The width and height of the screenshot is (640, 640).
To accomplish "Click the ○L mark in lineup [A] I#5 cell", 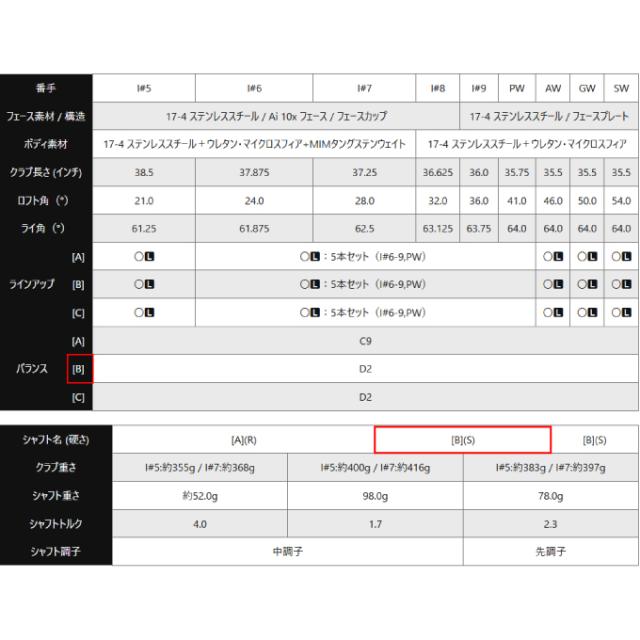I will [144, 257].
